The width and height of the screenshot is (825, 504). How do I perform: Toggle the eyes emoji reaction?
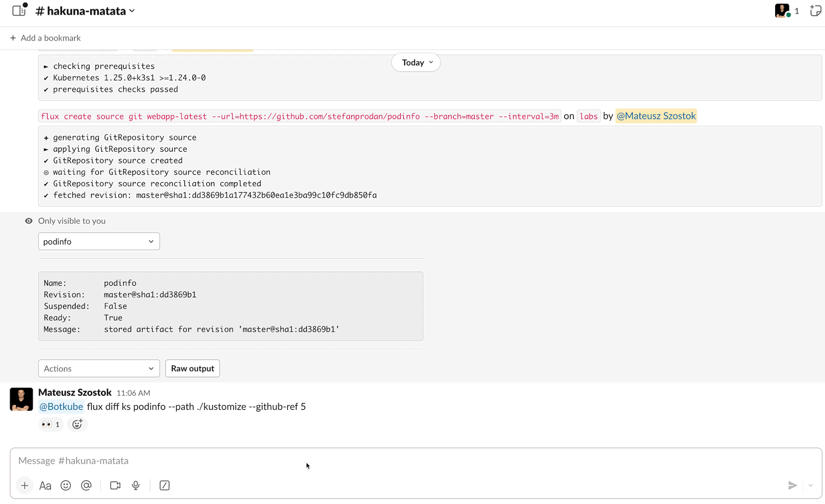pos(51,425)
